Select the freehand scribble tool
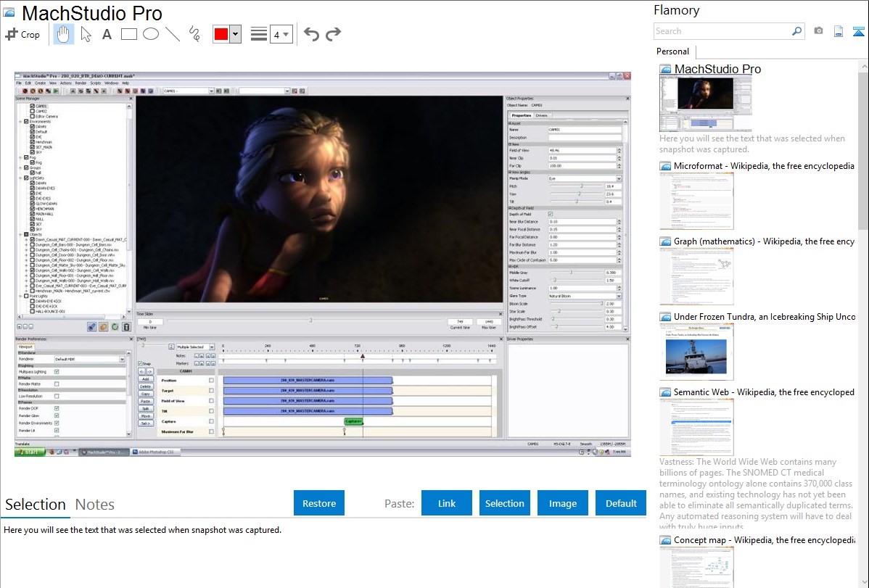This screenshot has height=588, width=869. pyautogui.click(x=194, y=34)
